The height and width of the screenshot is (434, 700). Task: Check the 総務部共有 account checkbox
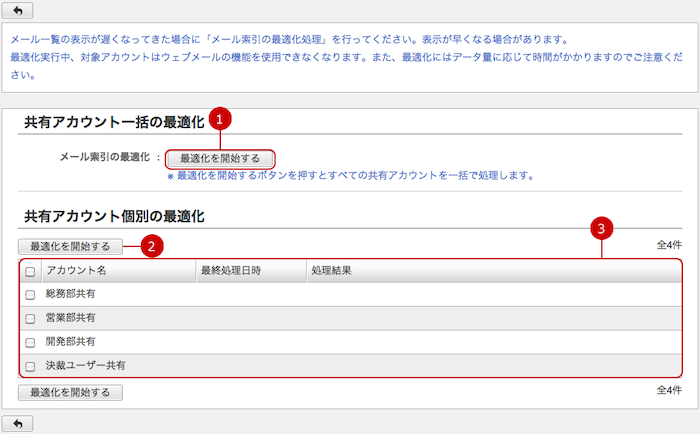(x=30, y=295)
